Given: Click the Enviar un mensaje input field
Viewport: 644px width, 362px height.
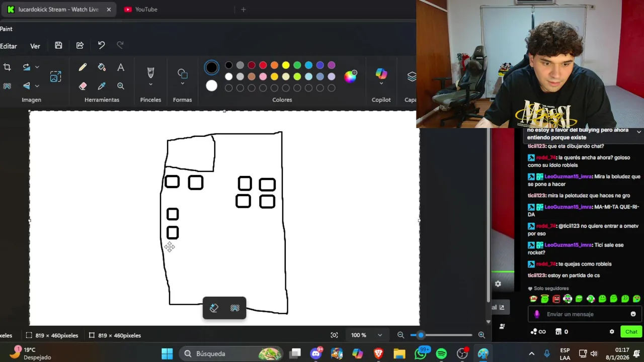Looking at the screenshot, I should [585, 314].
